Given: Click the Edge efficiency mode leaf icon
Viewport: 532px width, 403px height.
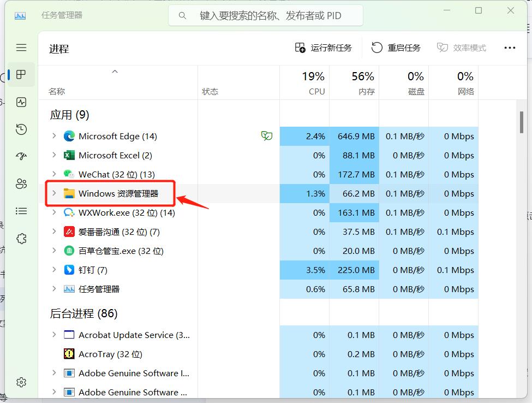Looking at the screenshot, I should coord(267,136).
